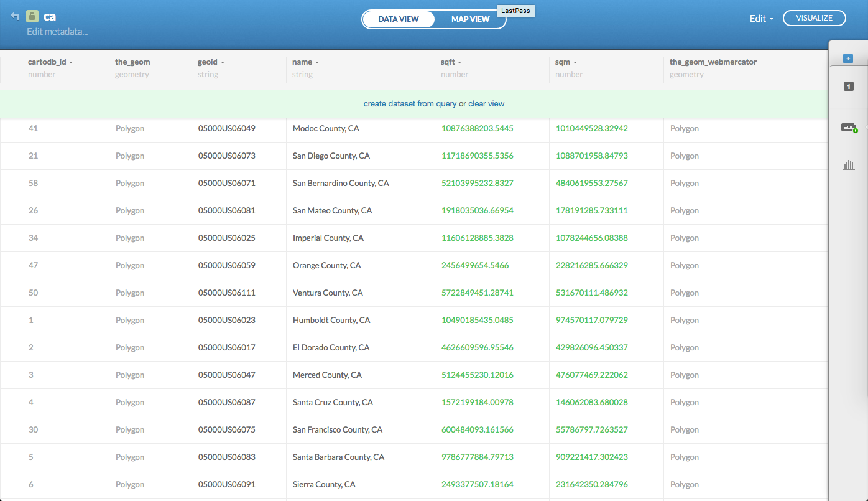Click the Edit metadata link
Viewport: 868px width, 501px height.
[57, 32]
